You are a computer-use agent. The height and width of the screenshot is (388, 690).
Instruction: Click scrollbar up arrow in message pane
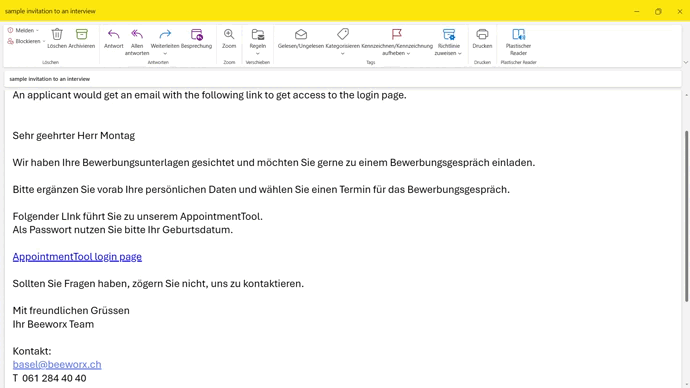(686, 95)
